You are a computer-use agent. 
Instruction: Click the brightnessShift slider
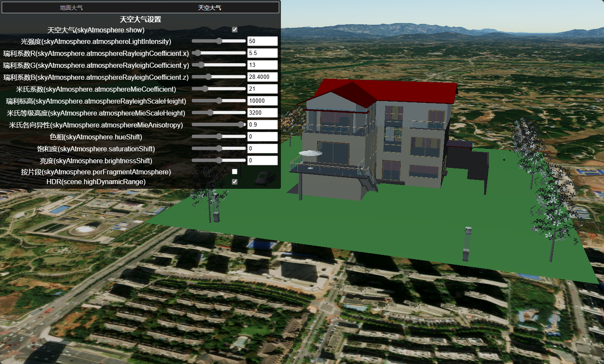[219, 160]
